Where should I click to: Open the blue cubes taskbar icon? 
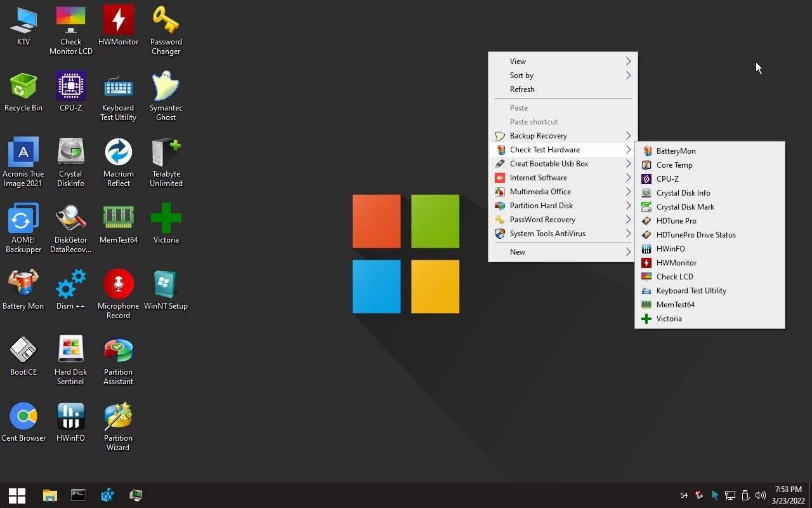107,495
